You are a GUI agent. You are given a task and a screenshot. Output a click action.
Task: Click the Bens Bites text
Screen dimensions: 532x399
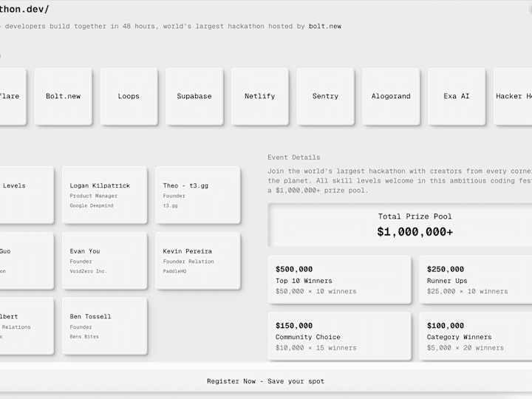coord(84,337)
